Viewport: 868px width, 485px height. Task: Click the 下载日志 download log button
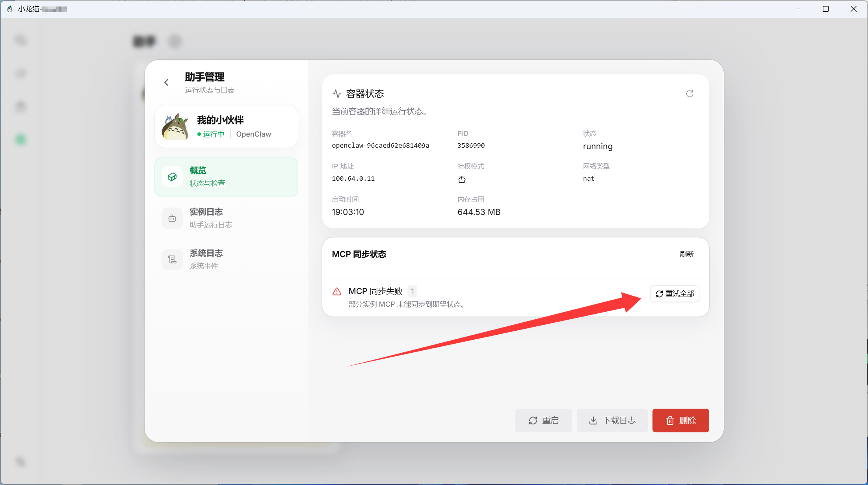tap(612, 420)
